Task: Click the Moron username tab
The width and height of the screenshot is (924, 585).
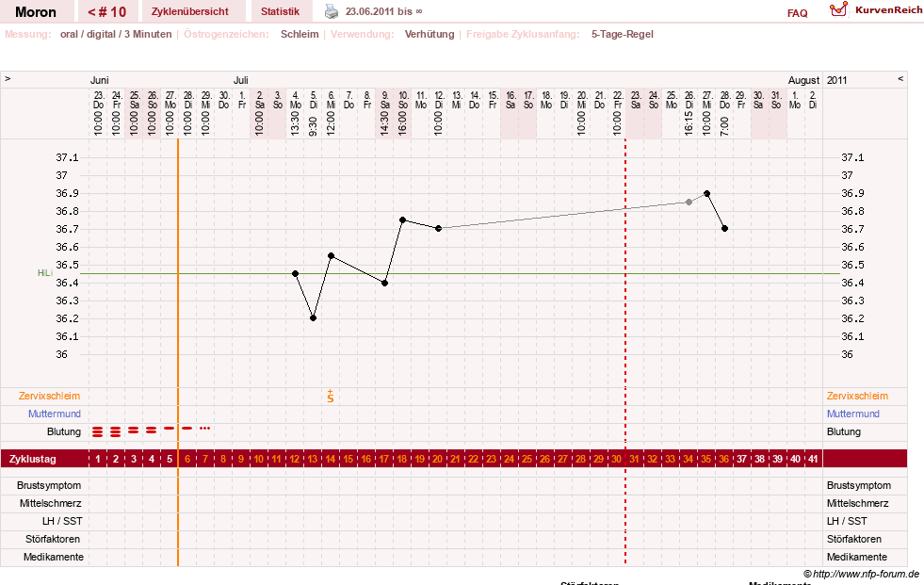Action: 36,12
